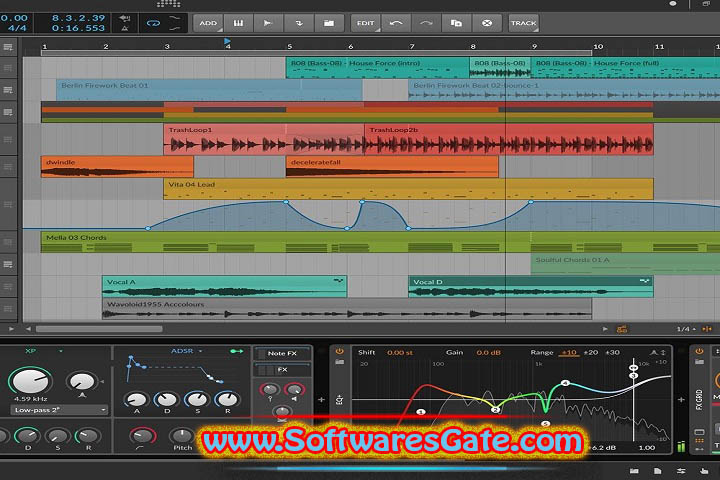Click the Shift value 0.00 st
Image resolution: width=720 pixels, height=480 pixels.
[x=400, y=352]
